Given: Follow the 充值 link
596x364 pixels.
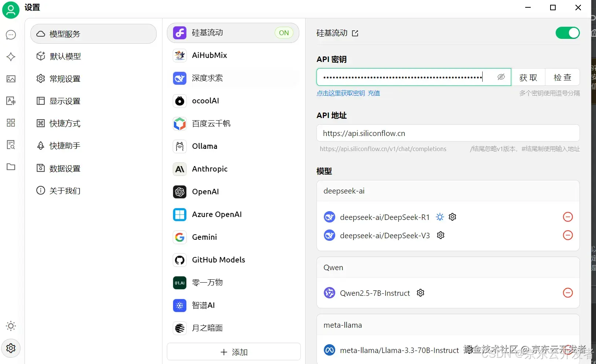Looking at the screenshot, I should click(x=374, y=93).
